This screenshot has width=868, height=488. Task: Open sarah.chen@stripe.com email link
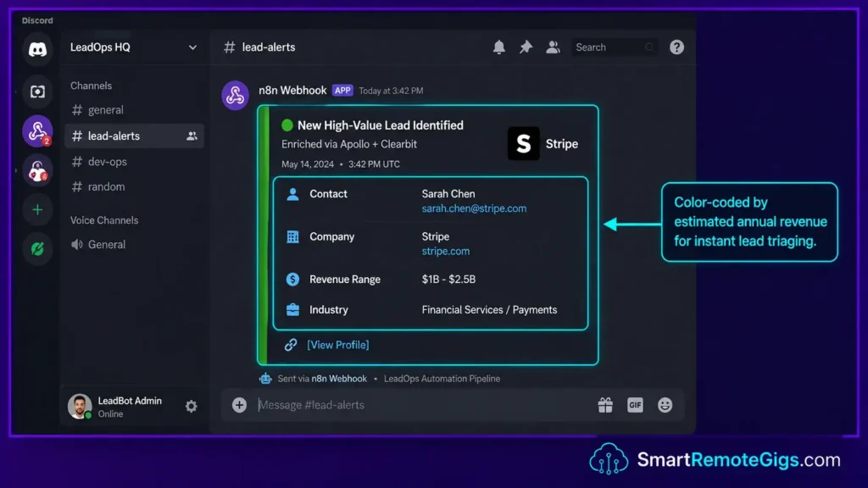[x=474, y=208]
